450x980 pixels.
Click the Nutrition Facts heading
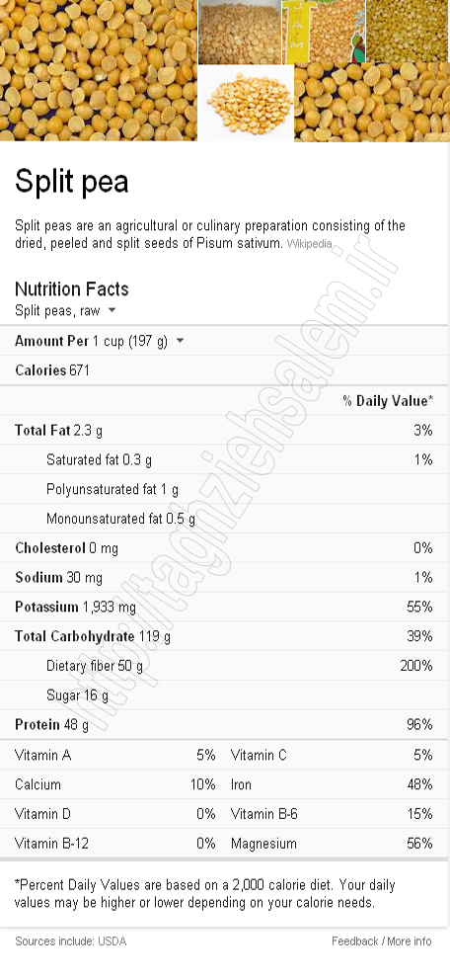[72, 288]
